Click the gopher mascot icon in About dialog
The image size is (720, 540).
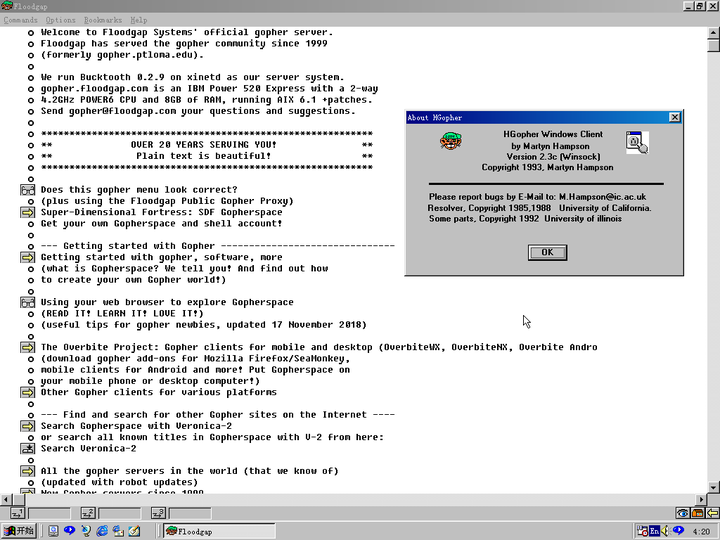(x=451, y=142)
